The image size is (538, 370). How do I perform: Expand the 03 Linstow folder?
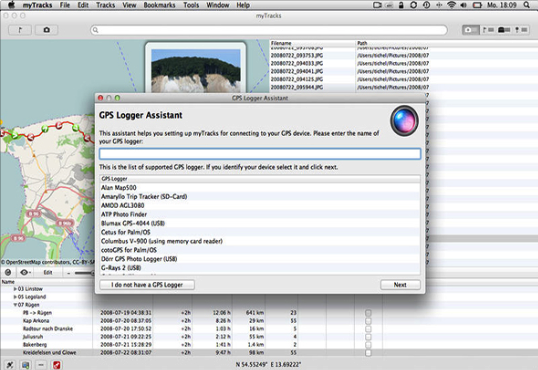(x=15, y=289)
